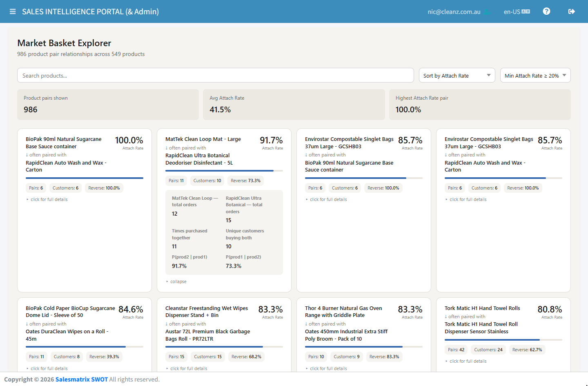Click 'Pairs: 15' badge on Cleanstar card
Viewport: 588px width, 386px height.
[176, 357]
